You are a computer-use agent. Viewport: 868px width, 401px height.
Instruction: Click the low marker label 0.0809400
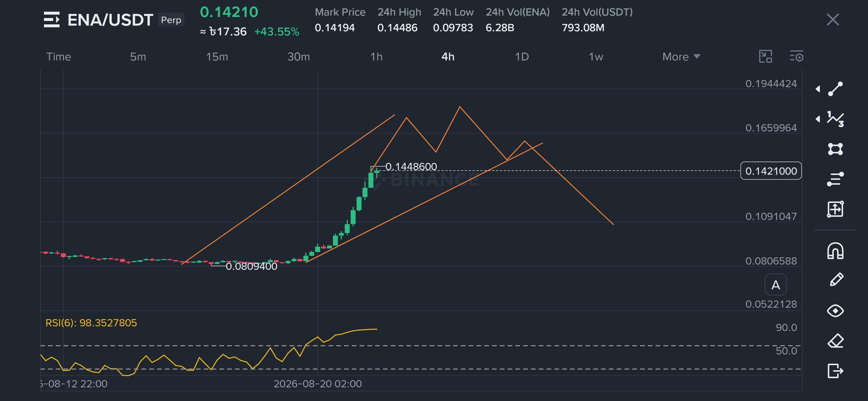pyautogui.click(x=251, y=266)
